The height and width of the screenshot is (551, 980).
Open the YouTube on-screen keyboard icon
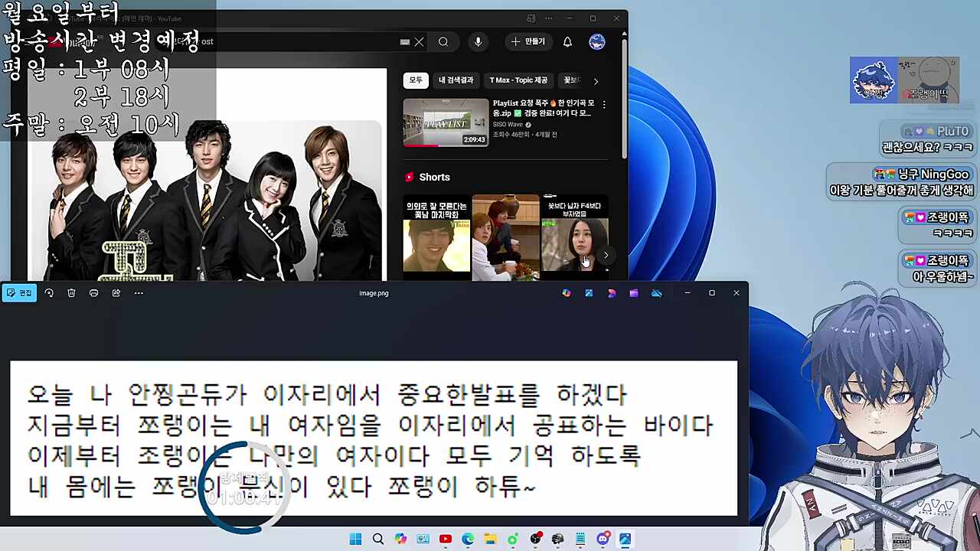(x=405, y=42)
